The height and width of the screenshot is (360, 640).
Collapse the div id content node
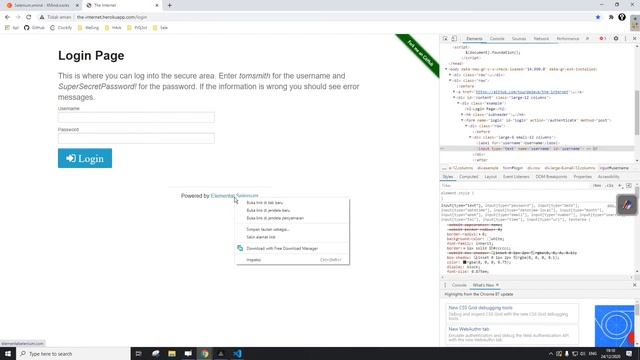coord(454,98)
